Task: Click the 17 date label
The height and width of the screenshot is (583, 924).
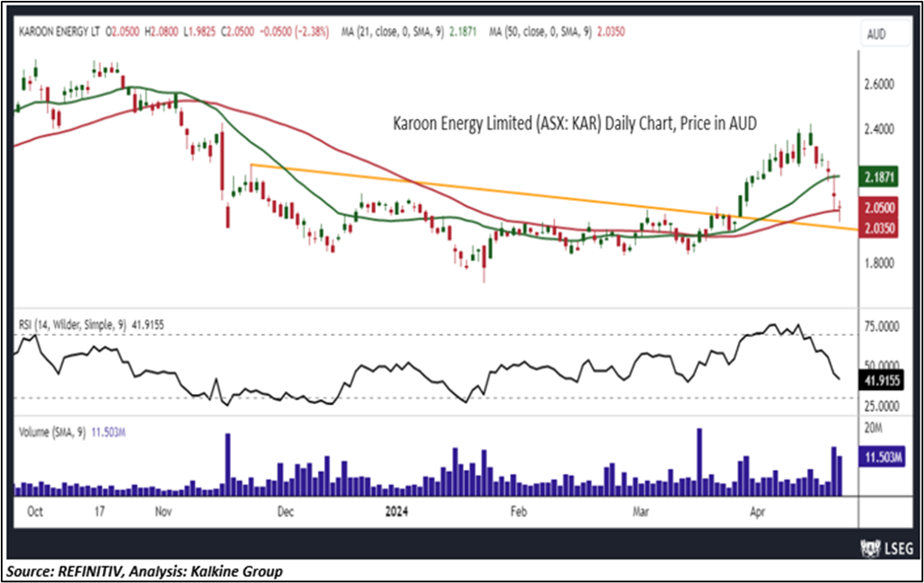Action: pyautogui.click(x=99, y=511)
